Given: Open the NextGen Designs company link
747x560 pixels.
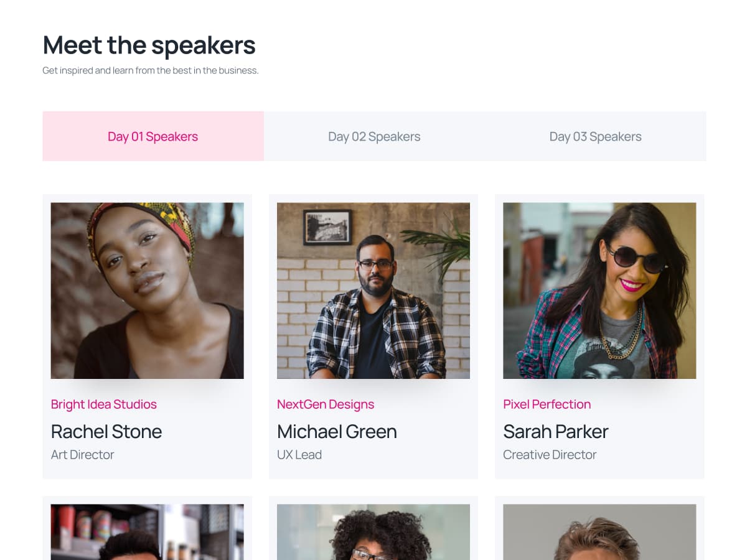Looking at the screenshot, I should (x=326, y=404).
